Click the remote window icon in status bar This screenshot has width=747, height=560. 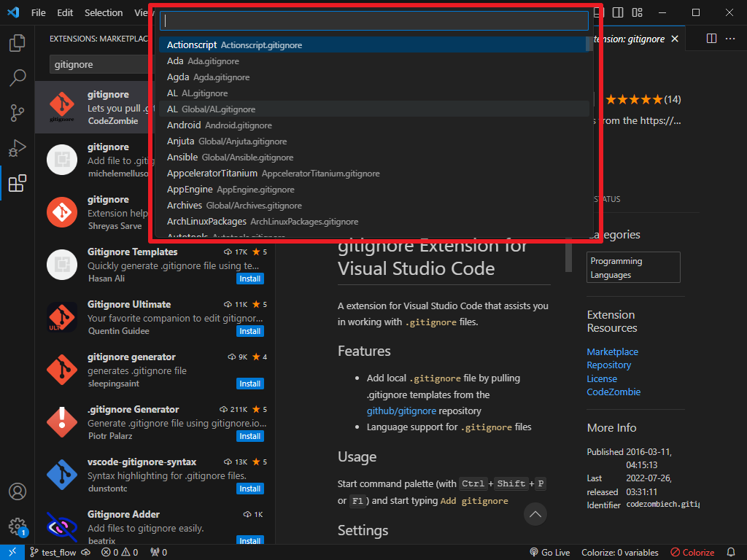point(12,553)
